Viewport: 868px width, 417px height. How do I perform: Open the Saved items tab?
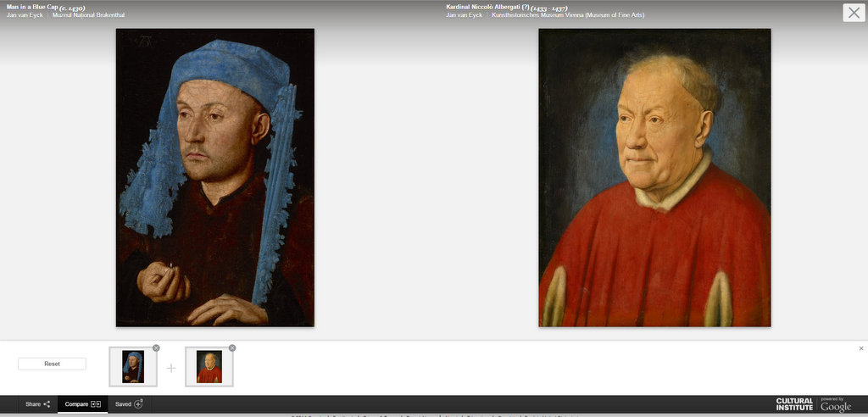129,404
